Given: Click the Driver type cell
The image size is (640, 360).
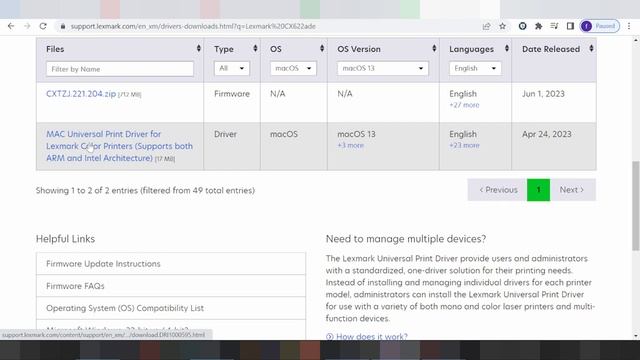Looking at the screenshot, I should 225,134.
